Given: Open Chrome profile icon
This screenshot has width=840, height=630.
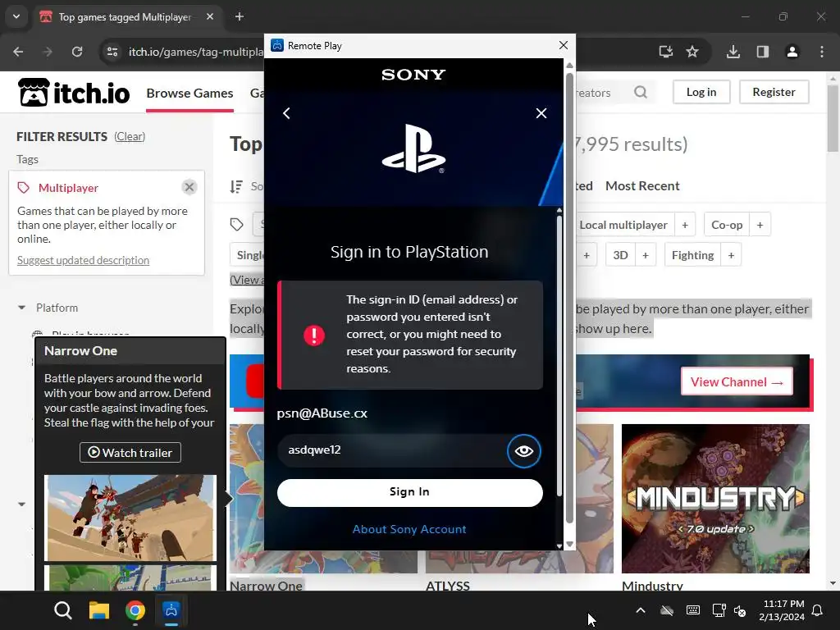Looking at the screenshot, I should (792, 52).
